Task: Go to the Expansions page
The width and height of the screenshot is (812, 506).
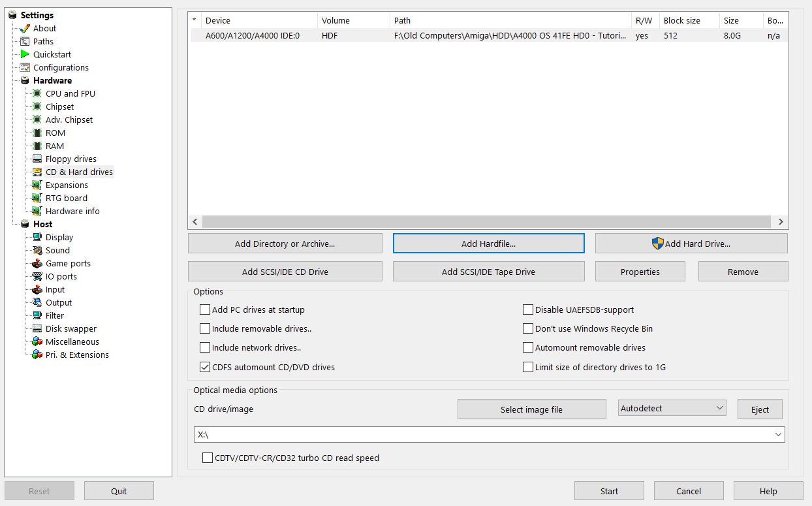Action: click(x=67, y=185)
